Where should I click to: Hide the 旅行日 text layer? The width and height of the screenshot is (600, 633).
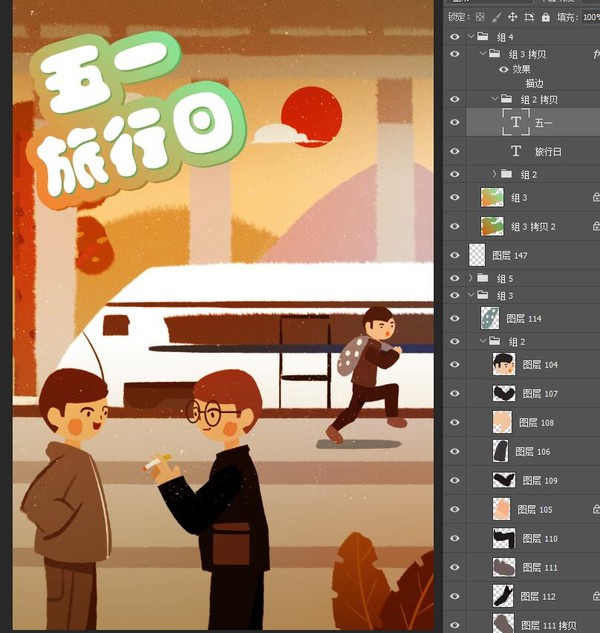pos(455,151)
